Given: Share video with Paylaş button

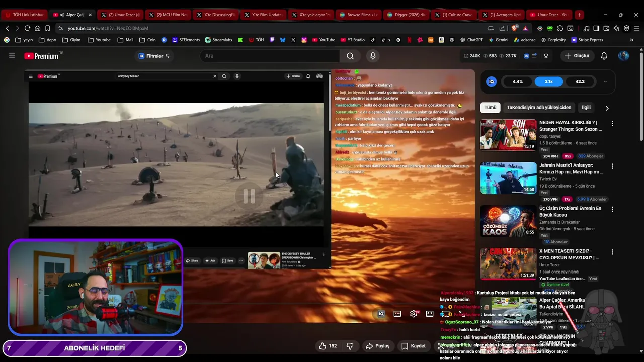Looking at the screenshot, I should 378,346.
